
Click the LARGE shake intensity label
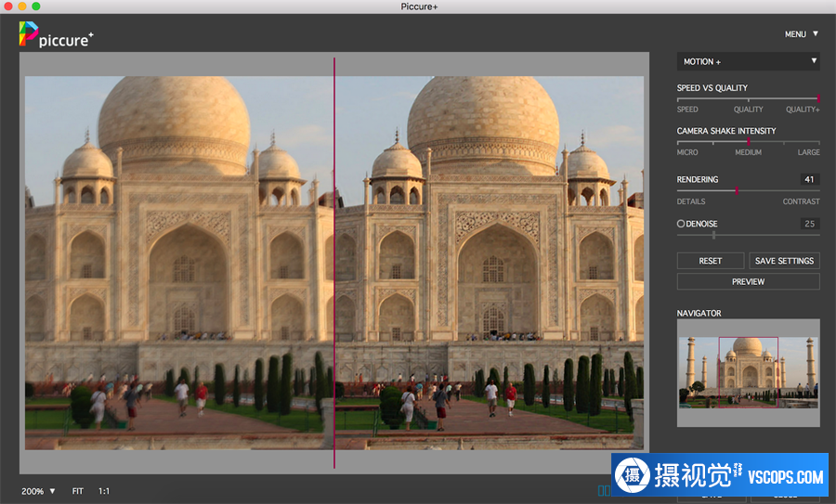tap(808, 152)
